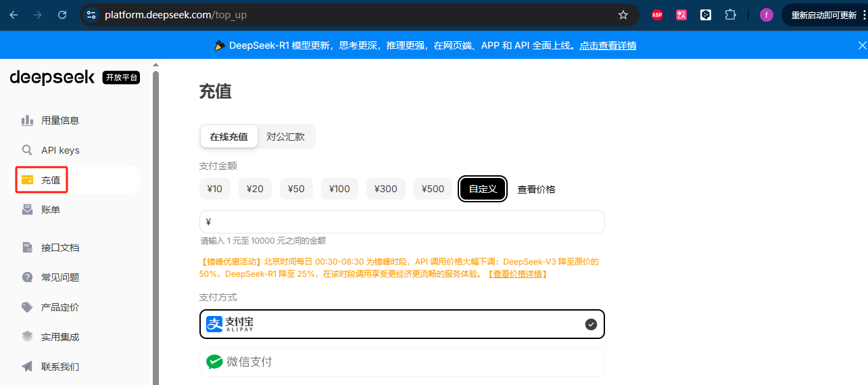Click the 支付金额 label
This screenshot has height=385, width=868.
(x=218, y=166)
